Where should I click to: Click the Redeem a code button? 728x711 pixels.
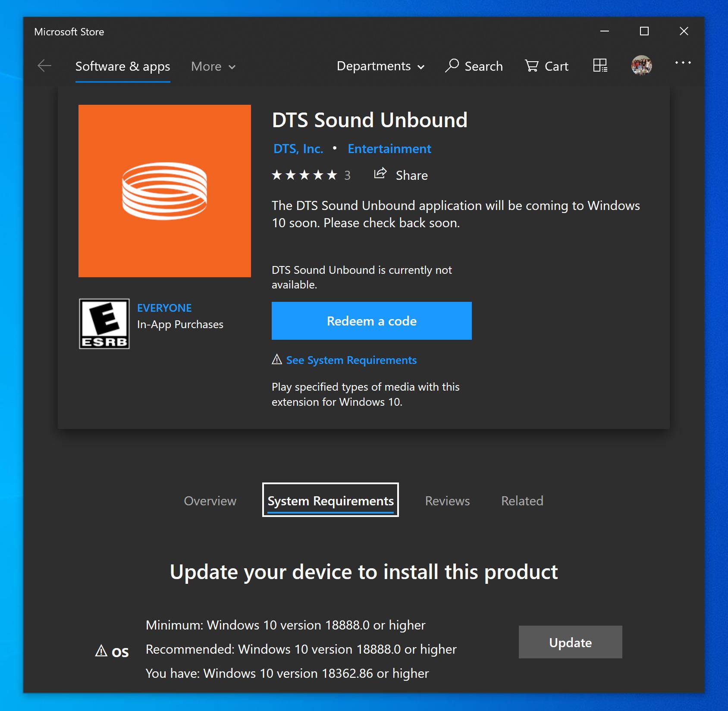[x=372, y=321]
